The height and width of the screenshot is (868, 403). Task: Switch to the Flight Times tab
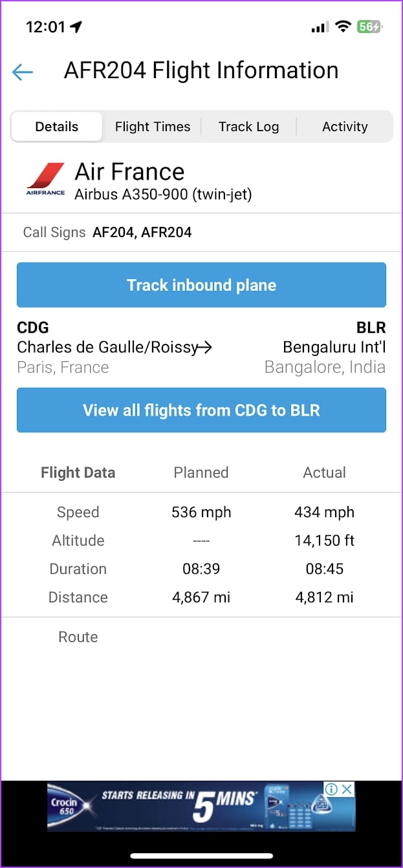click(x=153, y=127)
